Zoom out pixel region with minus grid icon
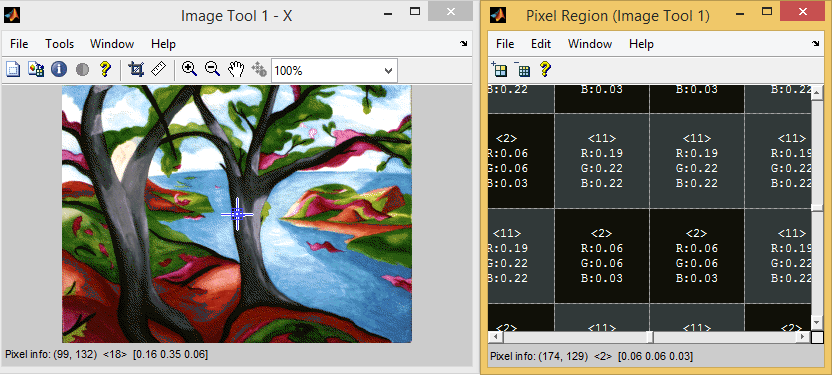Screen dimensions: 832x375 522,69
